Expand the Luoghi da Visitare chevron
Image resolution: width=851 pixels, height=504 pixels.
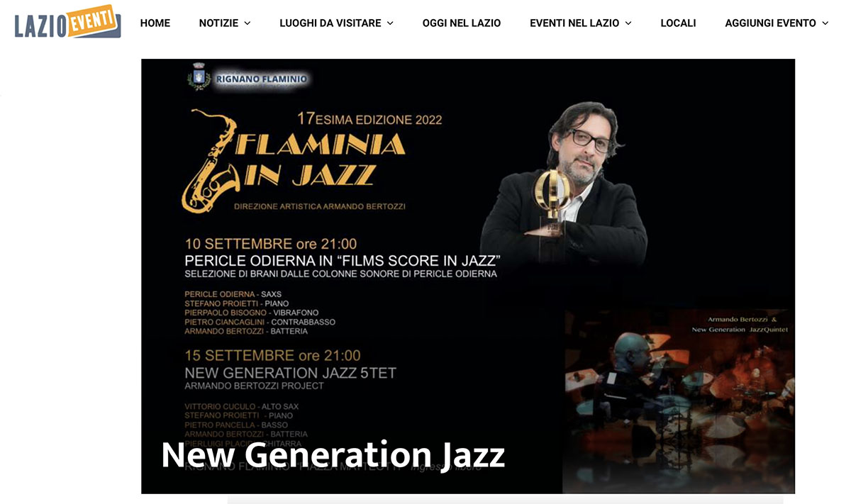390,23
